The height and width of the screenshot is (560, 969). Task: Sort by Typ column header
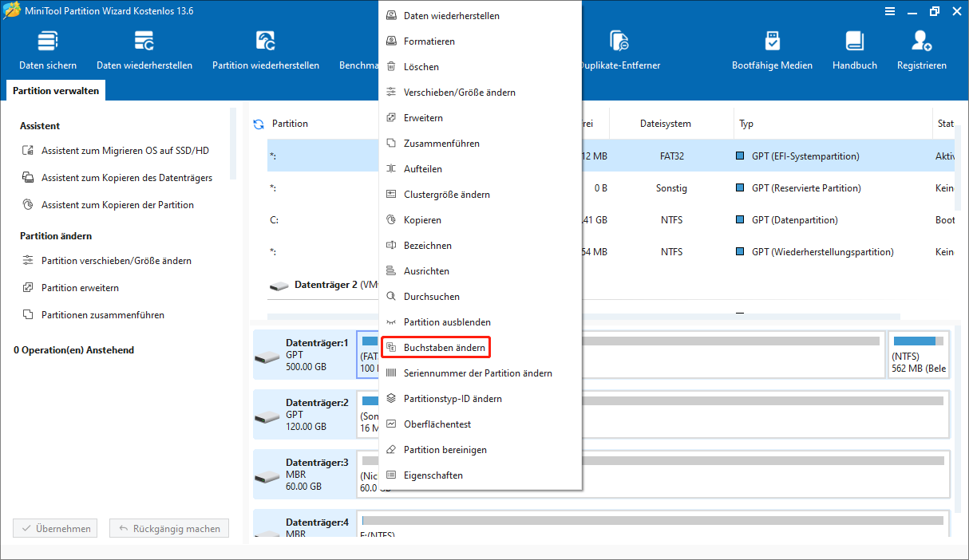pyautogui.click(x=746, y=124)
